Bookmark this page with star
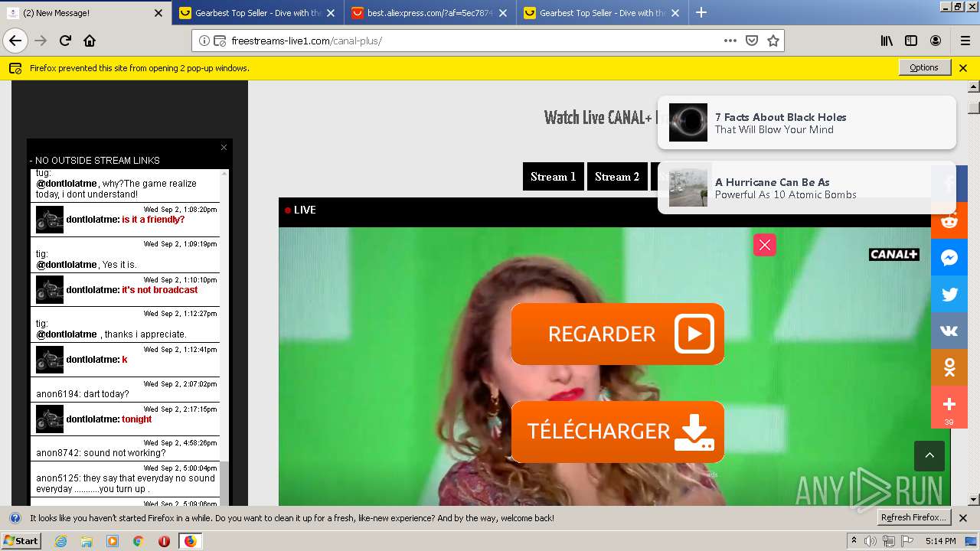980x551 pixels. click(773, 41)
